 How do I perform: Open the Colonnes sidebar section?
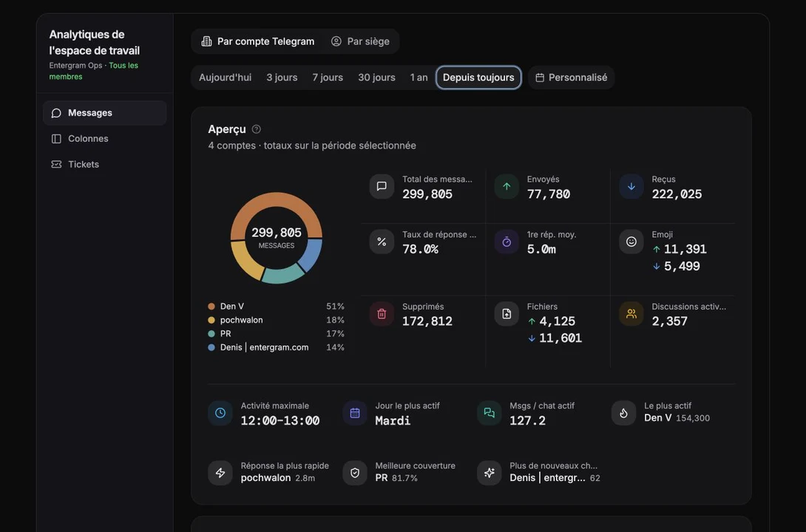(x=105, y=139)
